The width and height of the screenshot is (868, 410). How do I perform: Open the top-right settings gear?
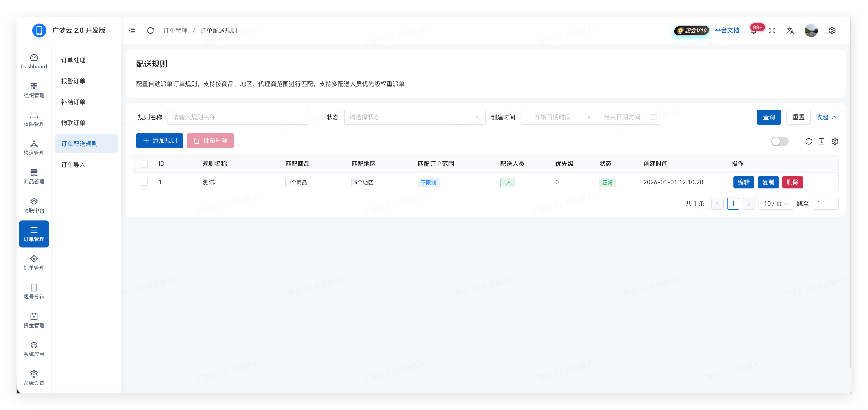click(x=832, y=31)
